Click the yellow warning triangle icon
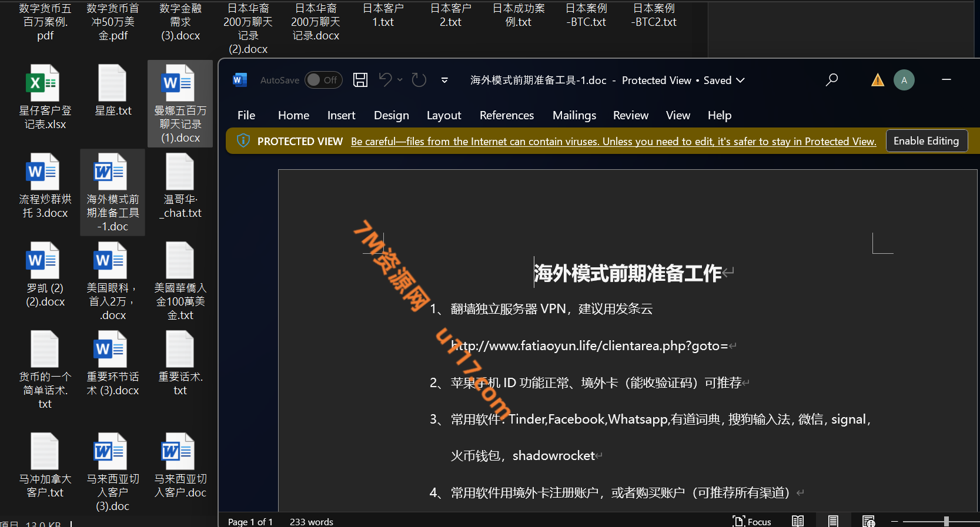 click(877, 80)
